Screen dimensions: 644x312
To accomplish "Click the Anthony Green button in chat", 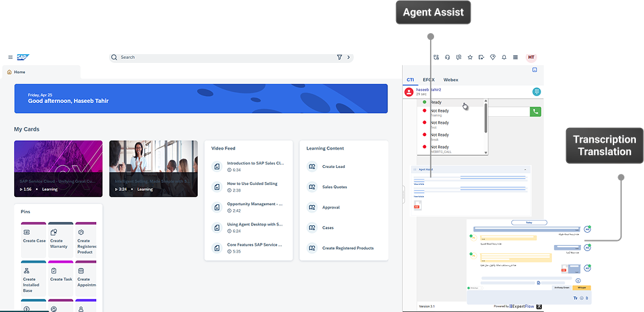I will [562, 288].
